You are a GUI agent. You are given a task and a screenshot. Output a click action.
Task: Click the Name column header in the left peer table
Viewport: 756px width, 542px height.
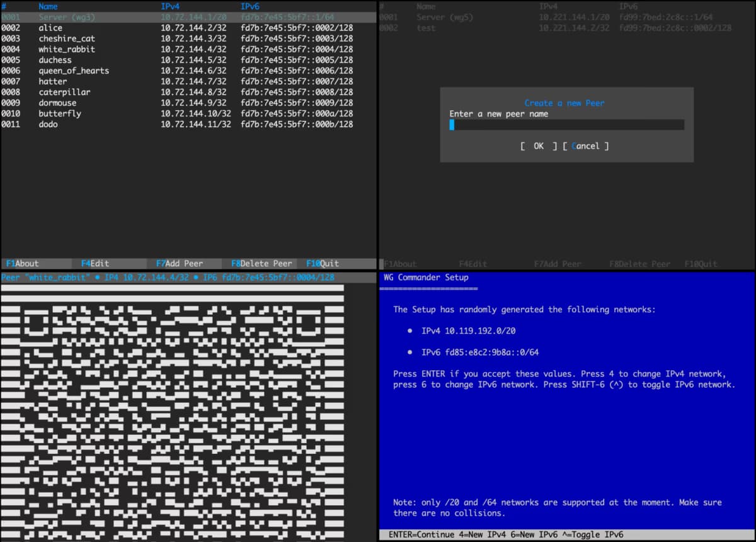[x=48, y=6]
